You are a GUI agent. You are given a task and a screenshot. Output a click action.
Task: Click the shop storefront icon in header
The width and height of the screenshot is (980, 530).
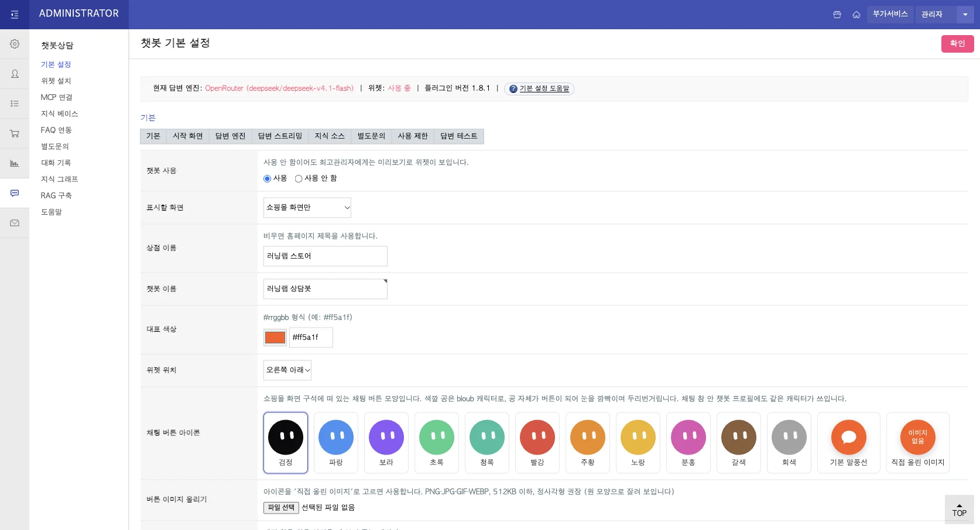837,15
